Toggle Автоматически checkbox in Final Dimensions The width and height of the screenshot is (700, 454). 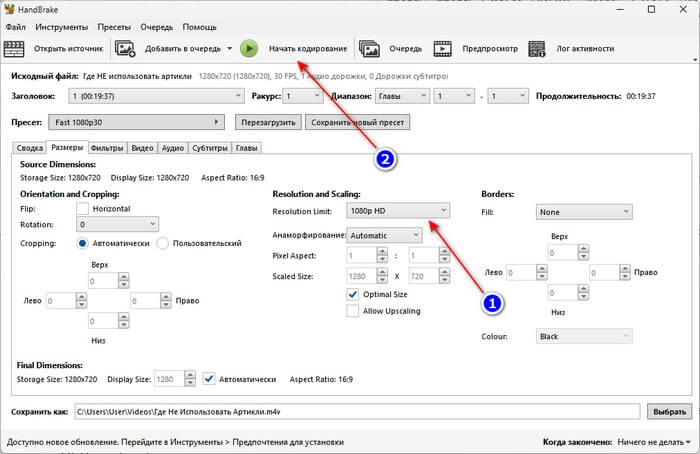[208, 379]
